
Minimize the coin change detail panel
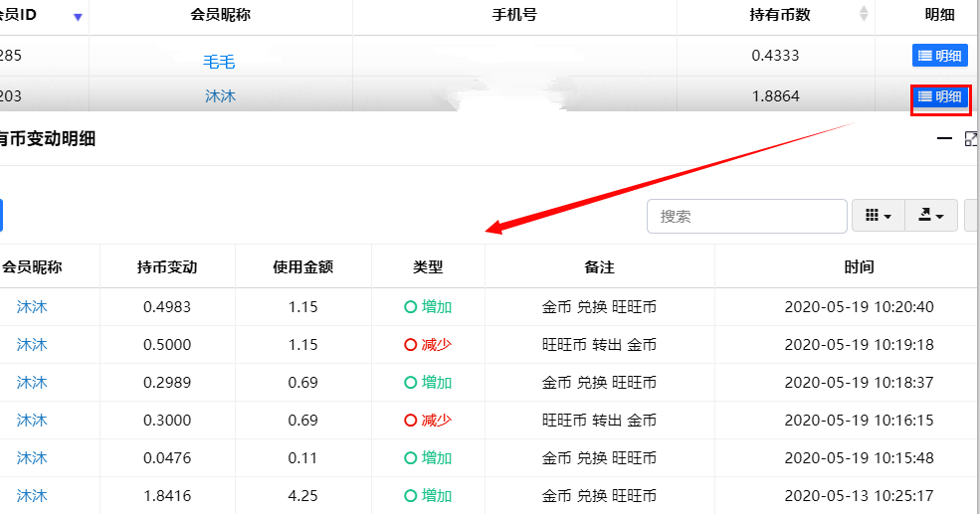[944, 138]
